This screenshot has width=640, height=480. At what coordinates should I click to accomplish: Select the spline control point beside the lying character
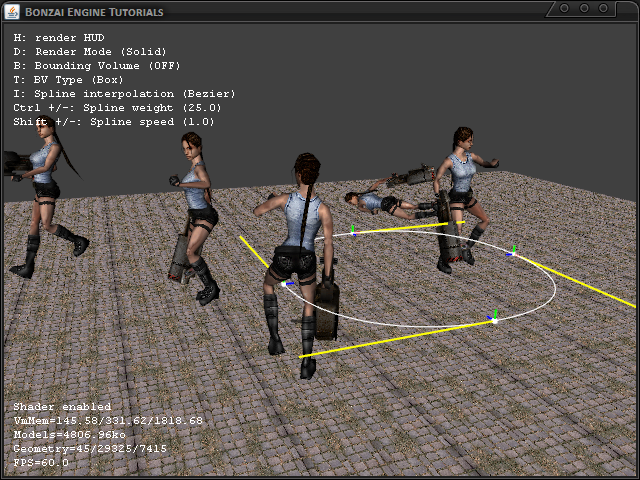[x=352, y=233]
